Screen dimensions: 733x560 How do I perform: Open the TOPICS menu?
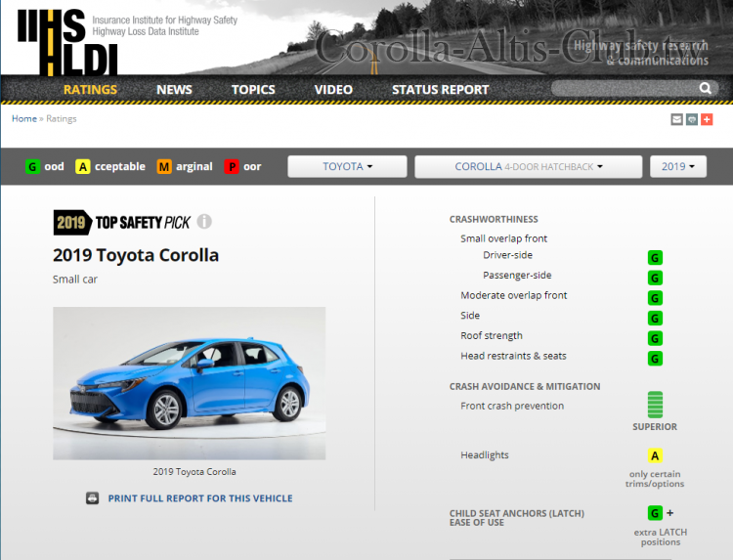253,89
